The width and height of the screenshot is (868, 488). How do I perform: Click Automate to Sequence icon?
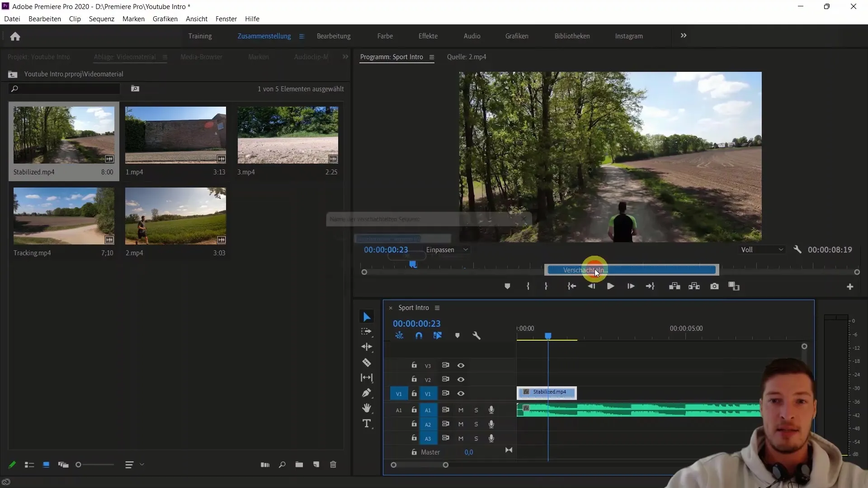(265, 465)
